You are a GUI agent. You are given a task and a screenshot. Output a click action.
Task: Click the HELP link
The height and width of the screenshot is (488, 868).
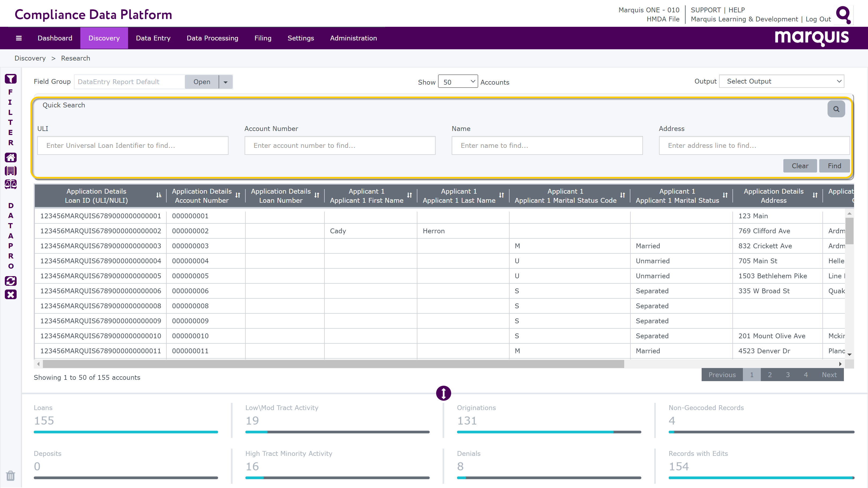tap(736, 10)
